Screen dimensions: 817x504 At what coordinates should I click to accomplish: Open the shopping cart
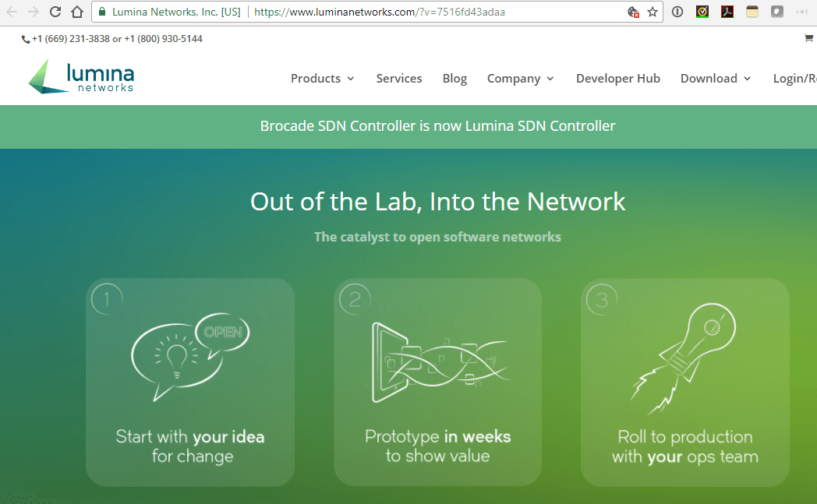(x=808, y=37)
